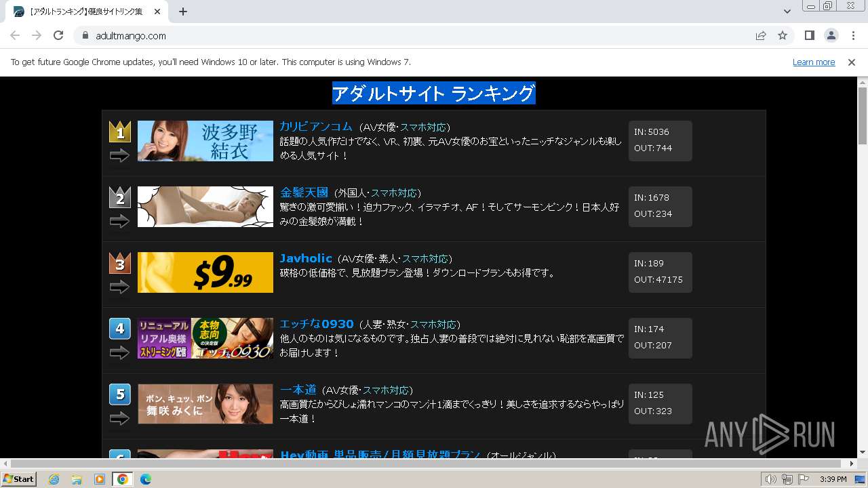Click the 舞咲みくに banner image
The width and height of the screenshot is (868, 488).
click(205, 404)
